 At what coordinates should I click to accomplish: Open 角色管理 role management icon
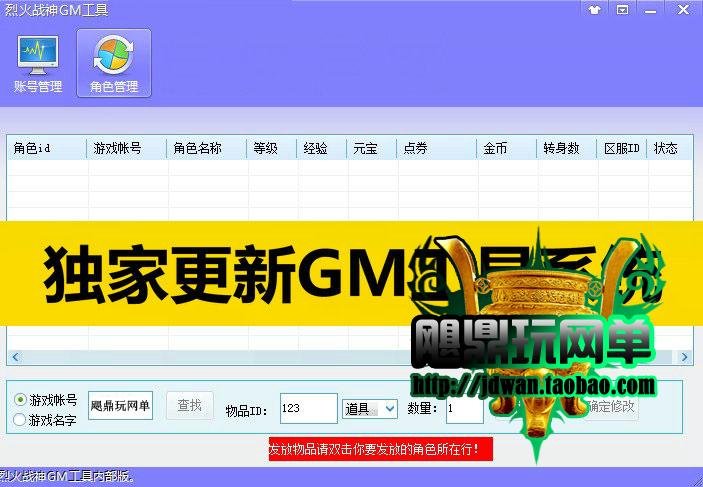[114, 64]
